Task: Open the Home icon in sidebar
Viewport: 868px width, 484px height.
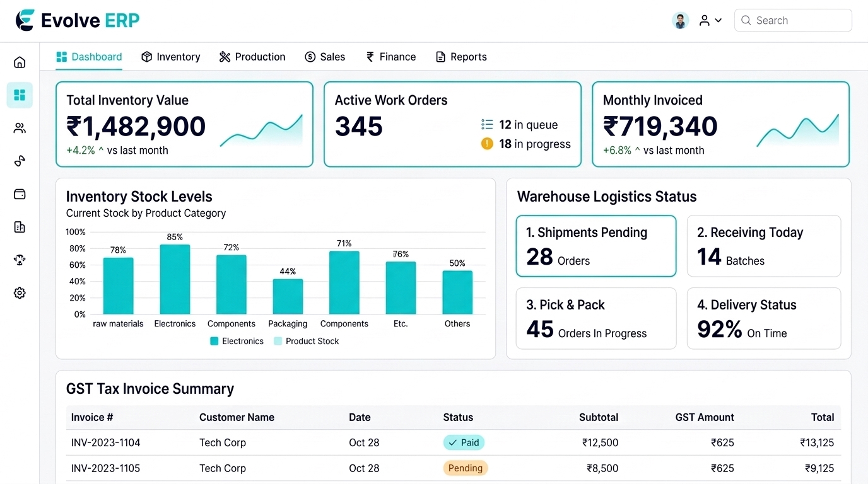Action: 20,62
